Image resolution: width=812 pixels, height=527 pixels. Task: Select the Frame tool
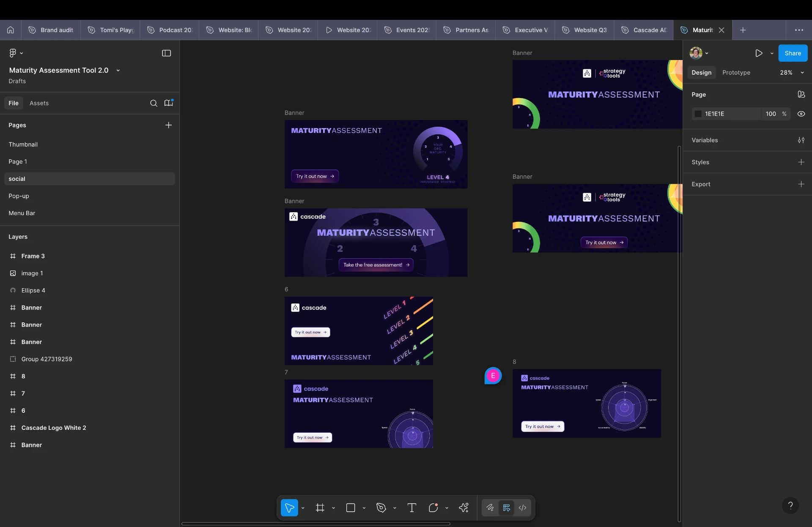(x=320, y=508)
